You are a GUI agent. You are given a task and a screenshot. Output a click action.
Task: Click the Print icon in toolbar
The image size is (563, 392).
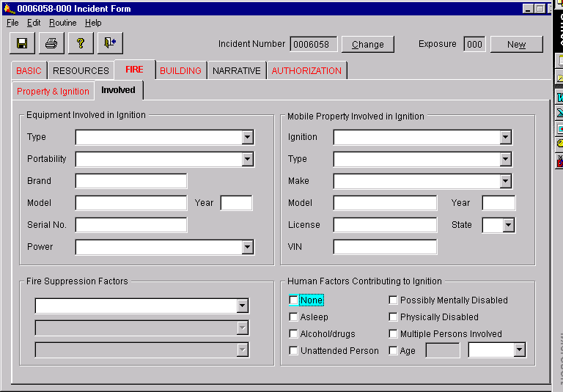tap(51, 43)
